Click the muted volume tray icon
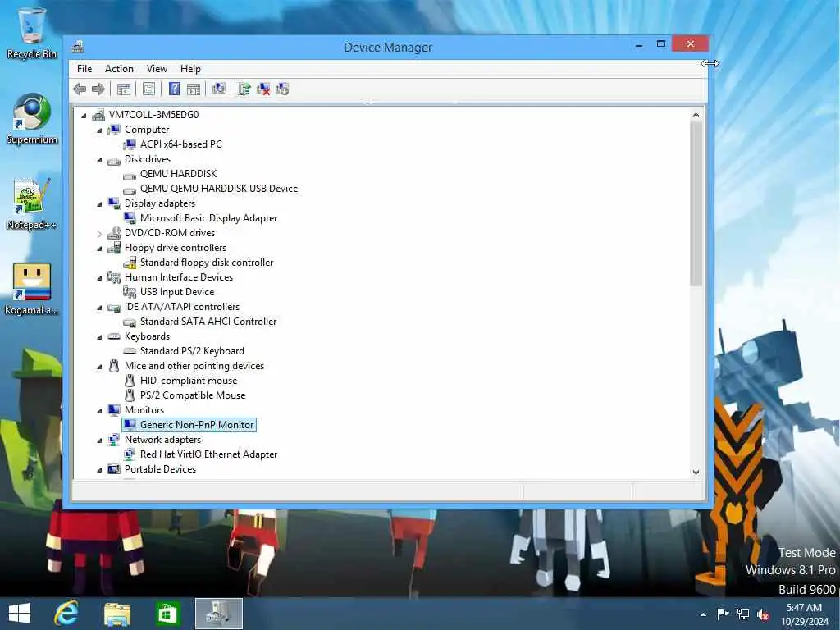 763,614
